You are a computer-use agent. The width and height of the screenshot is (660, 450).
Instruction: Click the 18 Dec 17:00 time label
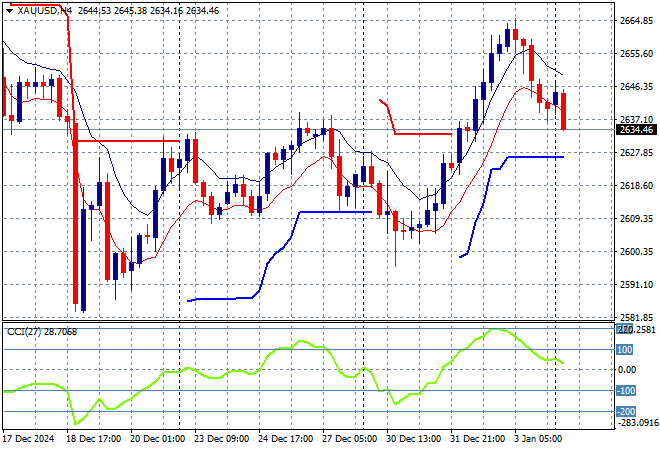point(93,439)
